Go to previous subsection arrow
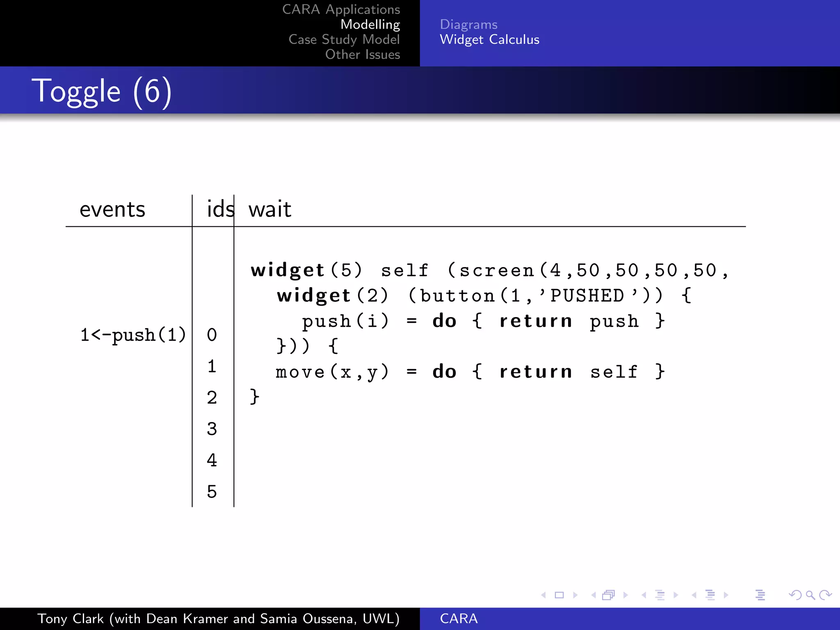Screen dimensions: 840x630 [x=644, y=595]
